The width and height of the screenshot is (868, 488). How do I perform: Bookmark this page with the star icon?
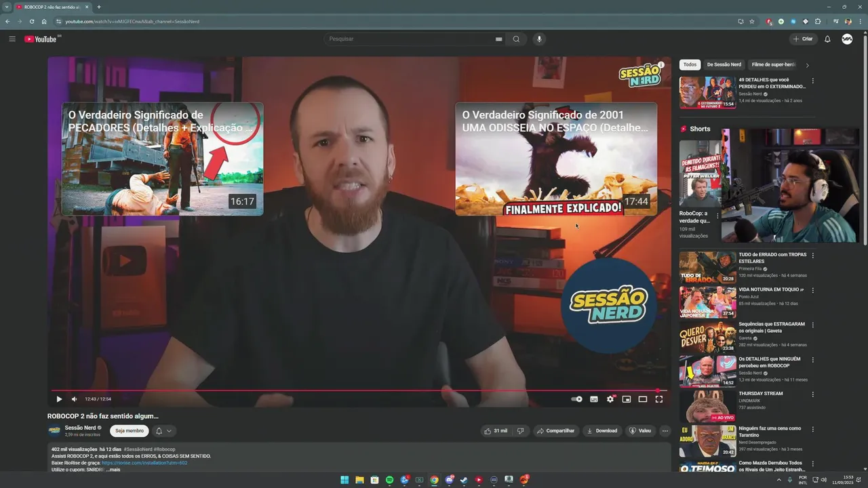coord(751,21)
